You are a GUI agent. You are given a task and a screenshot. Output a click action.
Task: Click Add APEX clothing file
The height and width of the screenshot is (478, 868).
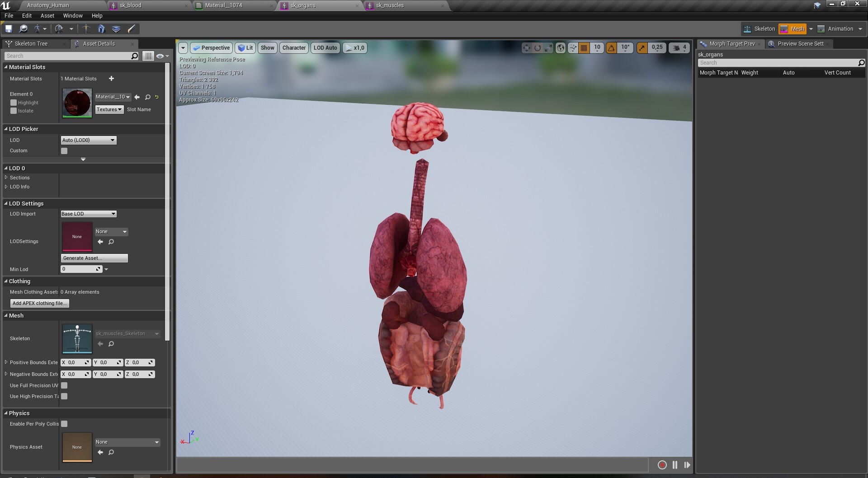(x=39, y=303)
